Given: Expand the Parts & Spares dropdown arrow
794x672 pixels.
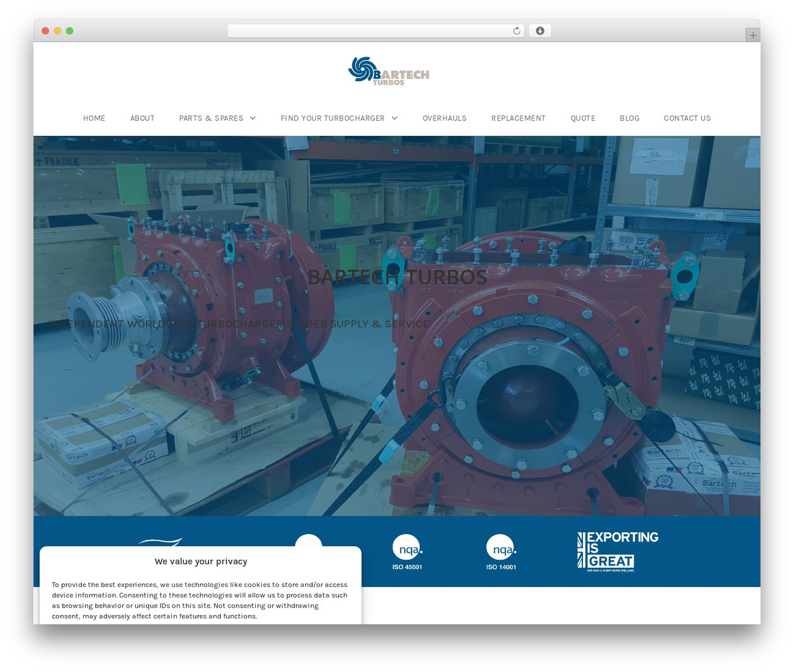Looking at the screenshot, I should click(x=252, y=118).
